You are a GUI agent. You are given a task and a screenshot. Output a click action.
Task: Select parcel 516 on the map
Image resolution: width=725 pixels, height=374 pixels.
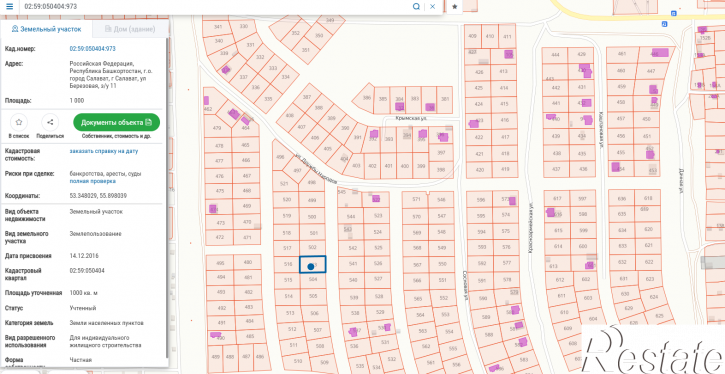pyautogui.click(x=288, y=264)
